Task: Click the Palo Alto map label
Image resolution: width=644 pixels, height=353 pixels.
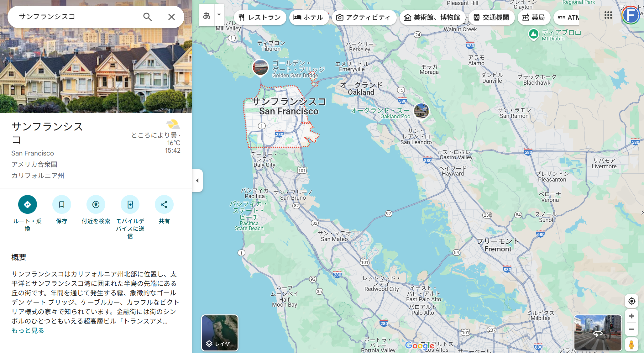Action: 423,310
